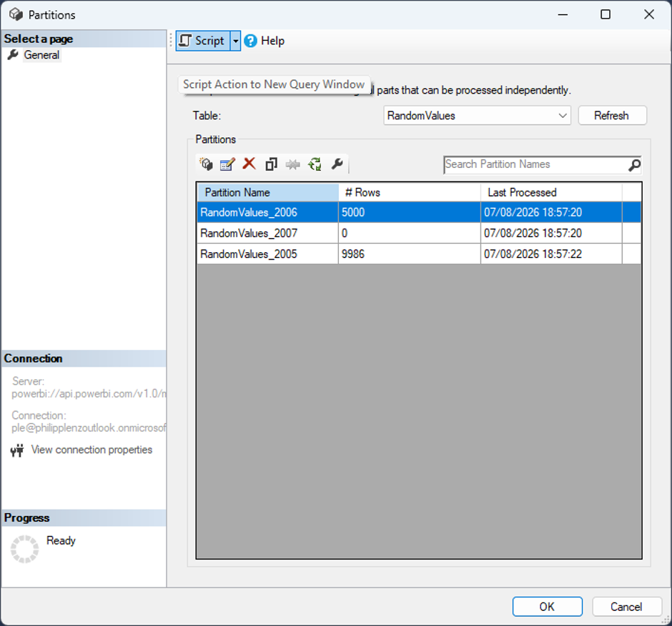672x626 pixels.
Task: Click the powerbi server address text
Action: pyautogui.click(x=89, y=394)
